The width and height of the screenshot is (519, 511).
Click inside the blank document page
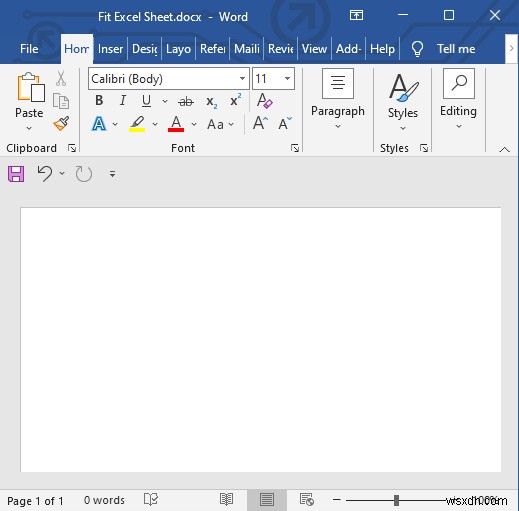tap(261, 339)
